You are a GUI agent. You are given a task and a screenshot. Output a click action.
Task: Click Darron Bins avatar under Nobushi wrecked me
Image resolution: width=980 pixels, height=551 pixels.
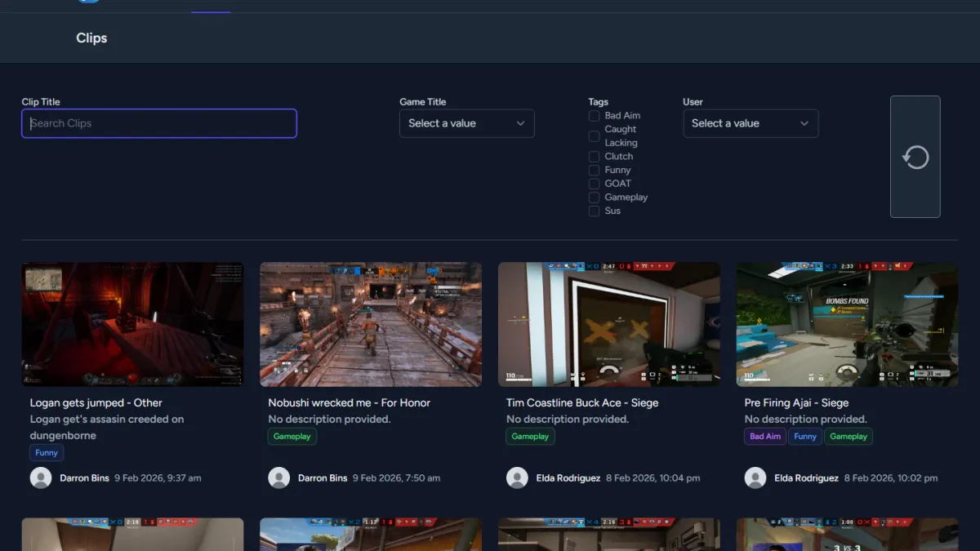pyautogui.click(x=279, y=478)
